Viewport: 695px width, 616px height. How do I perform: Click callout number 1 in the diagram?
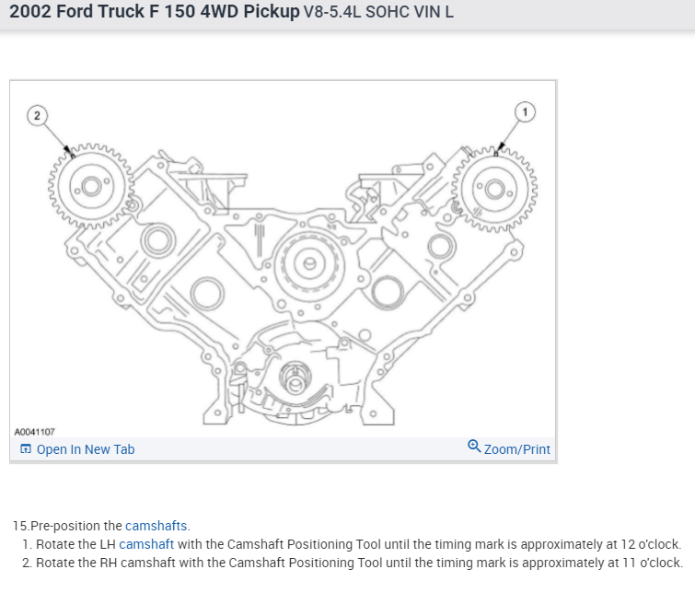click(525, 112)
